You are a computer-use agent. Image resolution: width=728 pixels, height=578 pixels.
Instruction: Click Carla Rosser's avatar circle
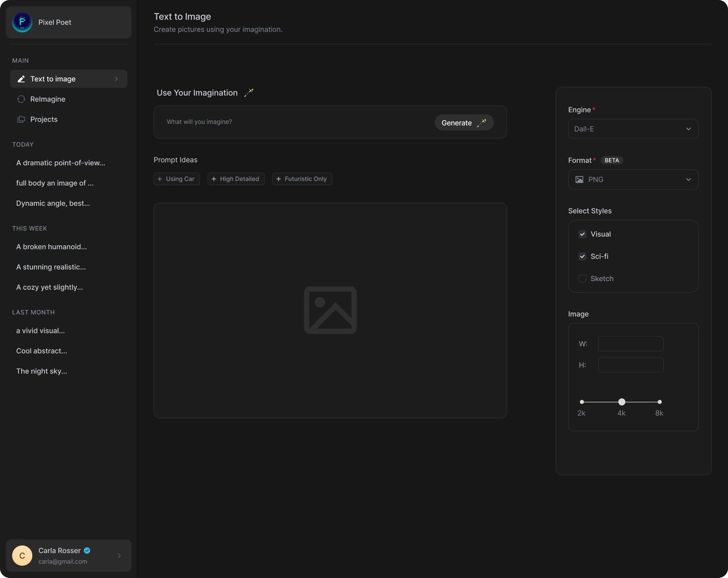[22, 556]
